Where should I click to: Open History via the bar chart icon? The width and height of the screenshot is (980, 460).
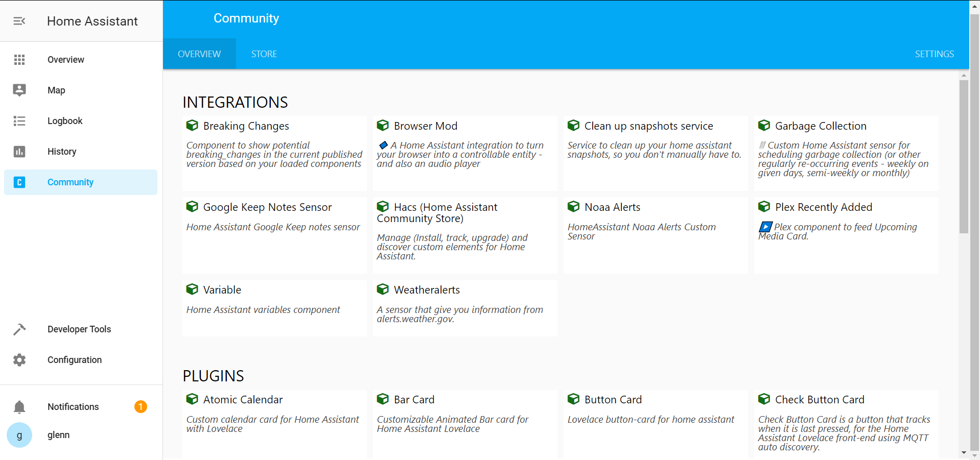(19, 152)
